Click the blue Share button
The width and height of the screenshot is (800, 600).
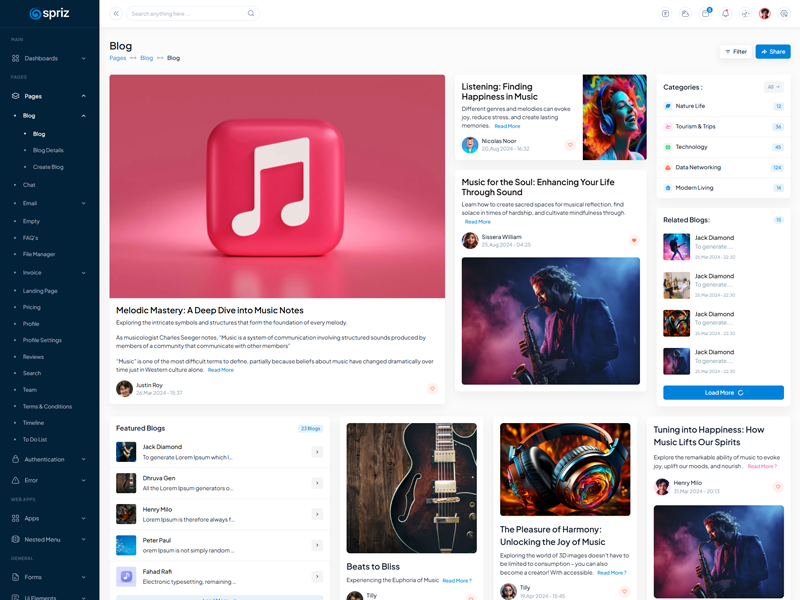pos(773,51)
